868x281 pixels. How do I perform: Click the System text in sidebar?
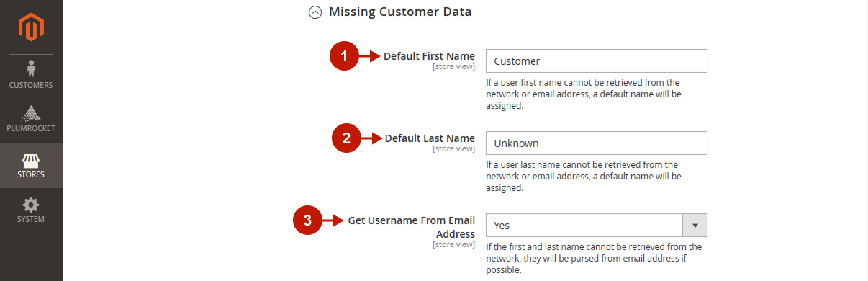(31, 219)
